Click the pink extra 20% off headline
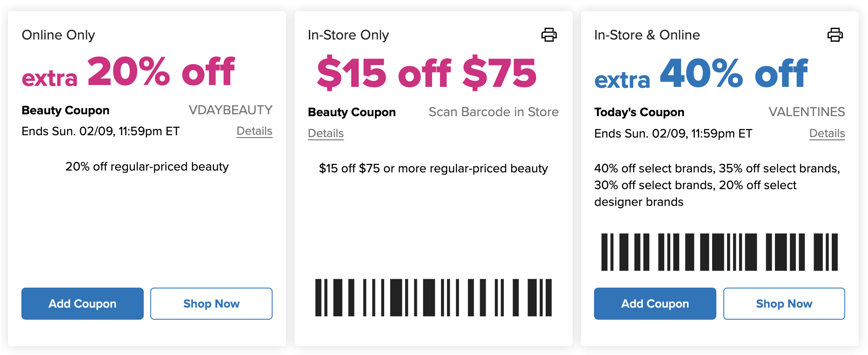The image size is (868, 355). pos(128,72)
